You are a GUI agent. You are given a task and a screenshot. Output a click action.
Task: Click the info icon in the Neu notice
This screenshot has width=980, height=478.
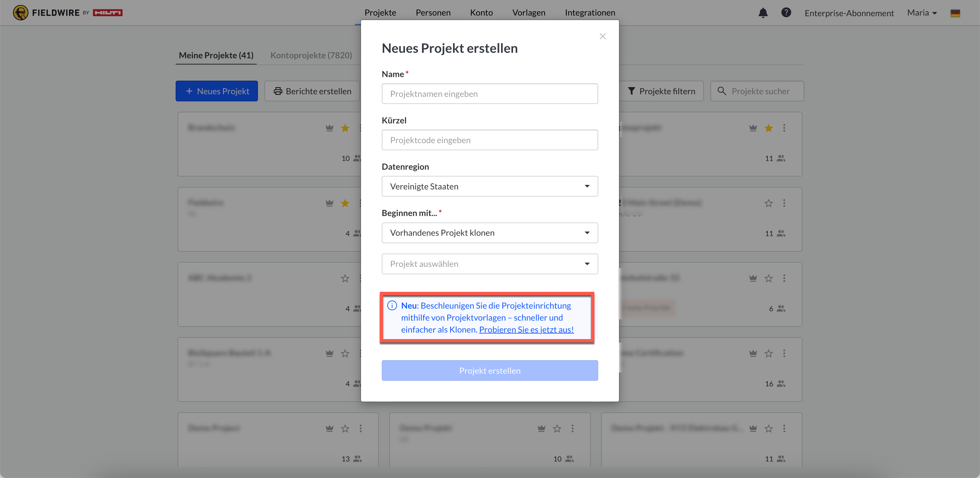[x=392, y=305]
